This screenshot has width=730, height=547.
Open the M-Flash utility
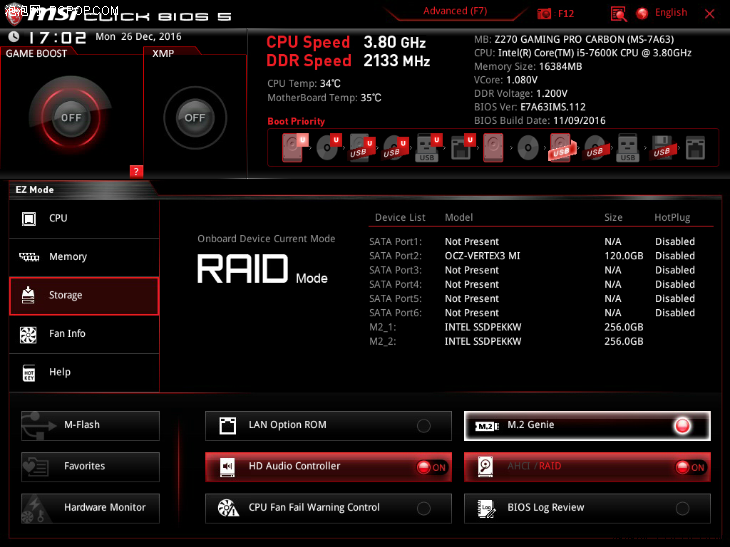pyautogui.click(x=90, y=425)
